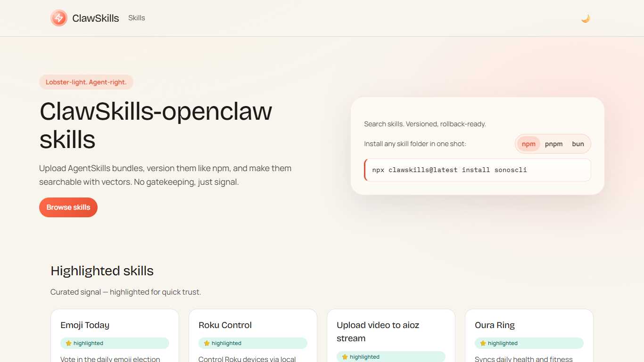Open the Skills navigation link
The height and width of the screenshot is (362, 644).
[137, 18]
